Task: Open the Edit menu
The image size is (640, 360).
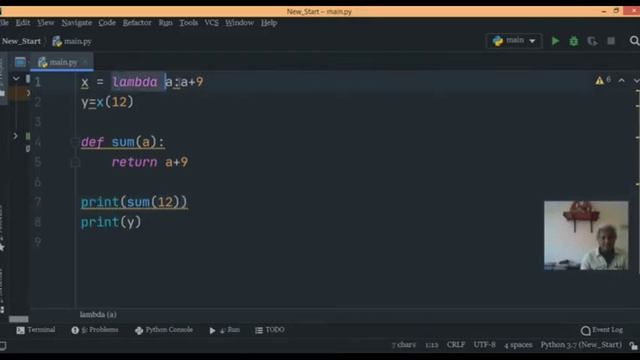Action: 23,23
